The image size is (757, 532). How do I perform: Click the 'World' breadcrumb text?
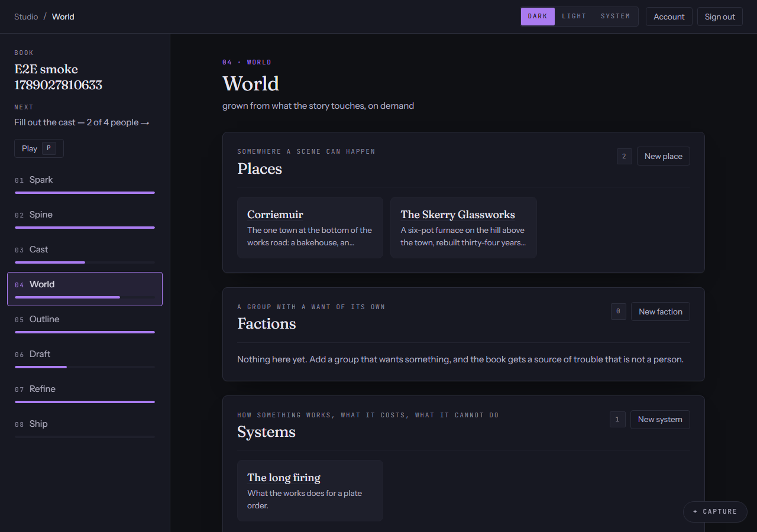click(x=63, y=17)
